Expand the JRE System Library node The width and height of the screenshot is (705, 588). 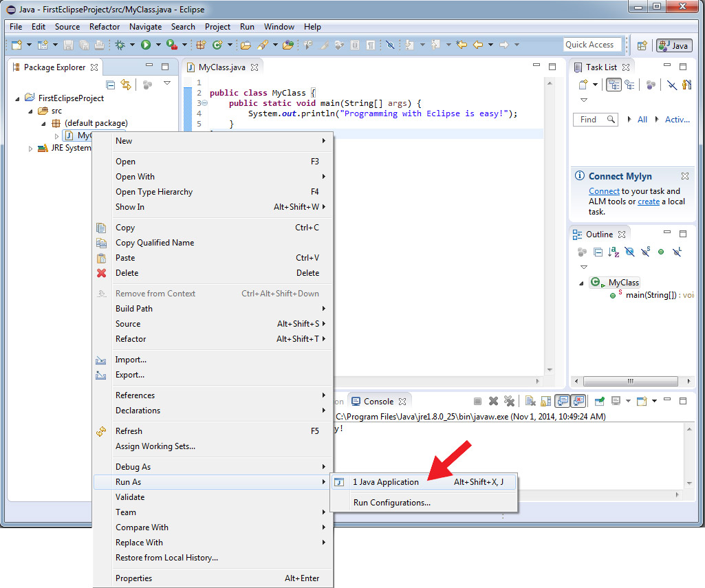[x=31, y=148]
